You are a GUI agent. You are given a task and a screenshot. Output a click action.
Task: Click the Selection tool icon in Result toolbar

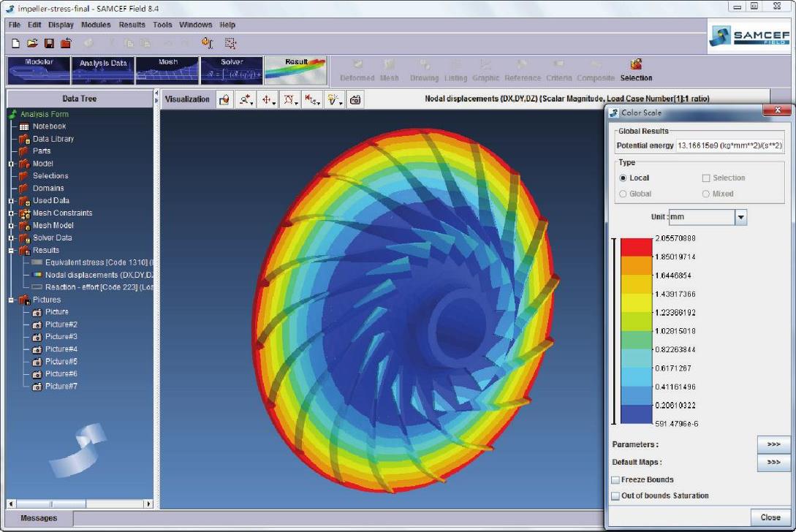(x=636, y=66)
